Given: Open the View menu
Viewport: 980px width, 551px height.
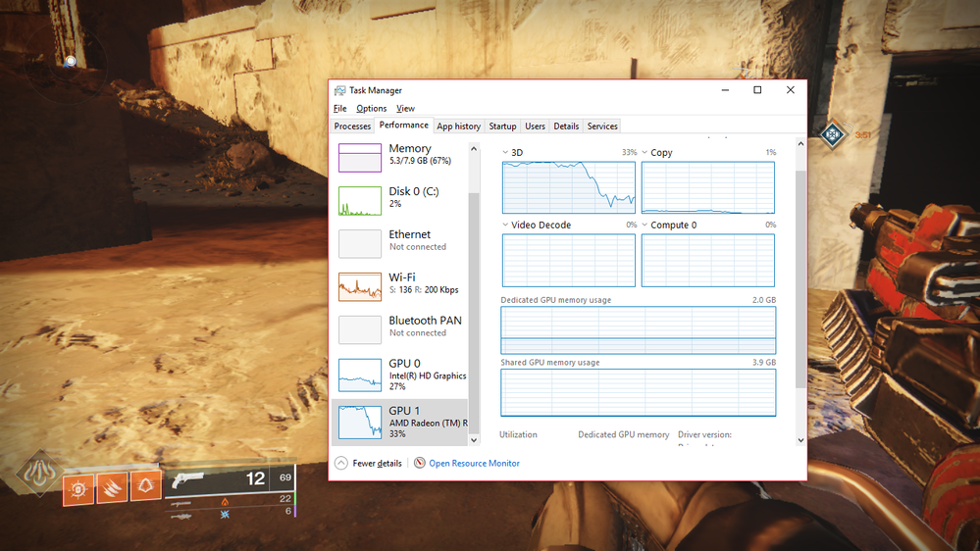Looking at the screenshot, I should click(405, 108).
